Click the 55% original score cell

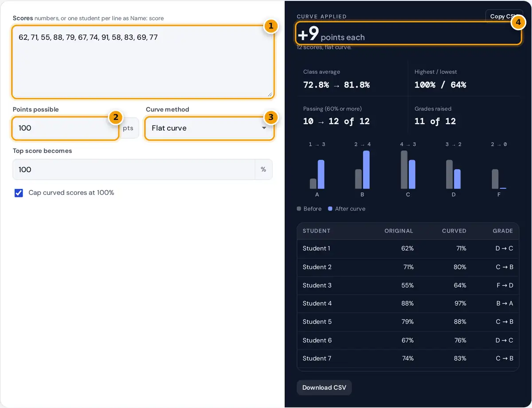407,285
